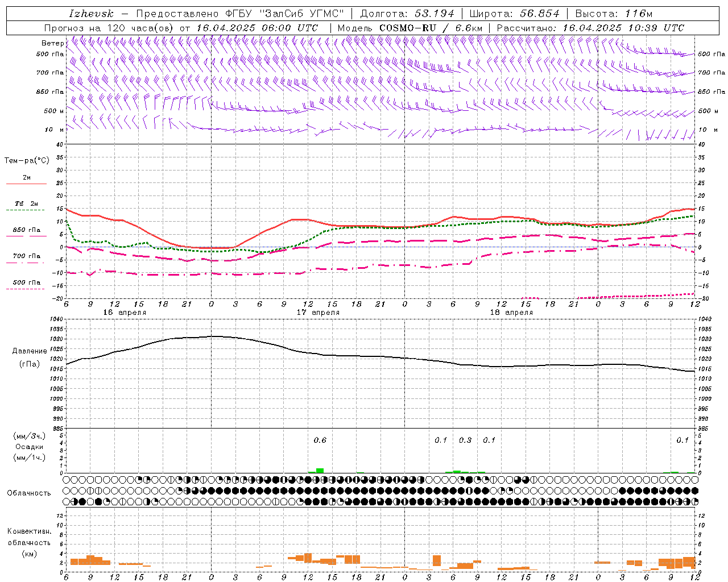Viewport: 728px width, 582px height.
Task: Click the '17 апреля' date label
Action: [x=318, y=313]
